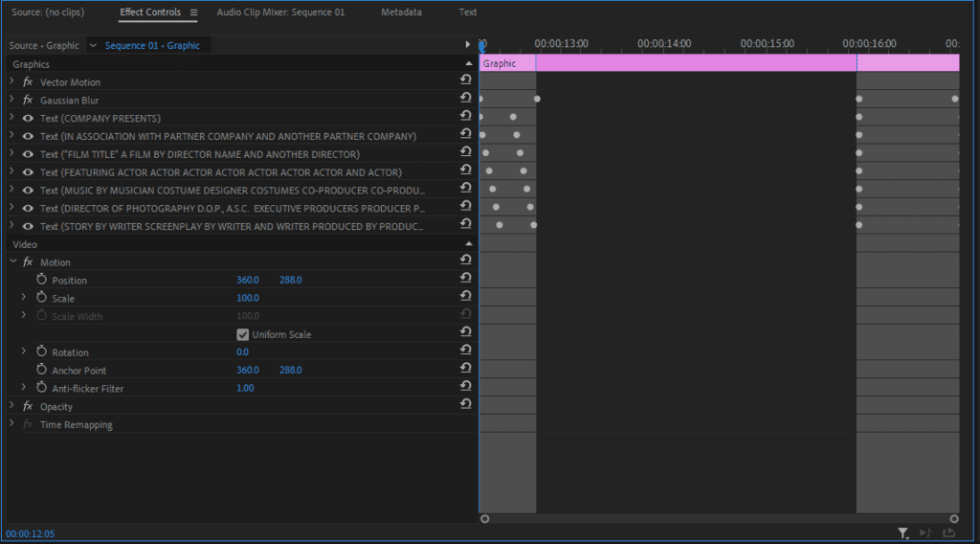Hide the timeline view arrow button
Image resolution: width=980 pixels, height=544 pixels.
[467, 44]
